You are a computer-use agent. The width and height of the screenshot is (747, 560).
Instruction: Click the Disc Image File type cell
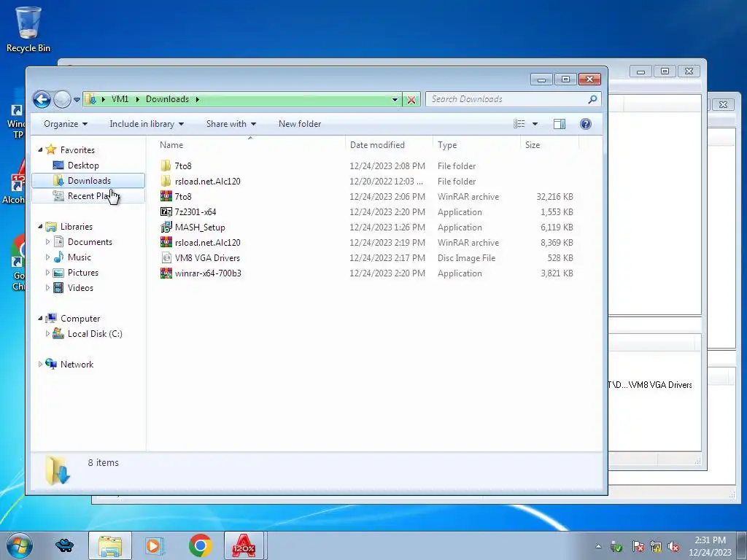tap(466, 258)
